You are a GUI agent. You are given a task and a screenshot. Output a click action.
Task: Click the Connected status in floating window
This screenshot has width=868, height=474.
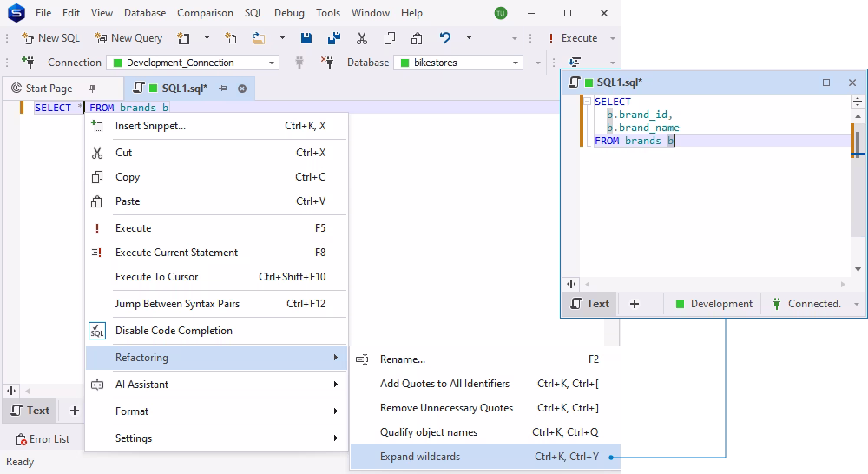(x=808, y=304)
